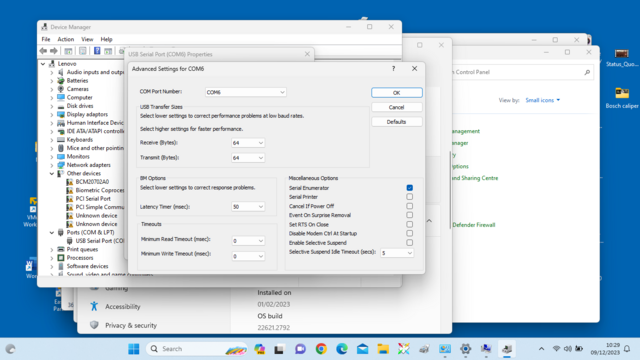The height and width of the screenshot is (360, 640).
Task: Open the File menu in Device Manager
Action: (x=46, y=39)
